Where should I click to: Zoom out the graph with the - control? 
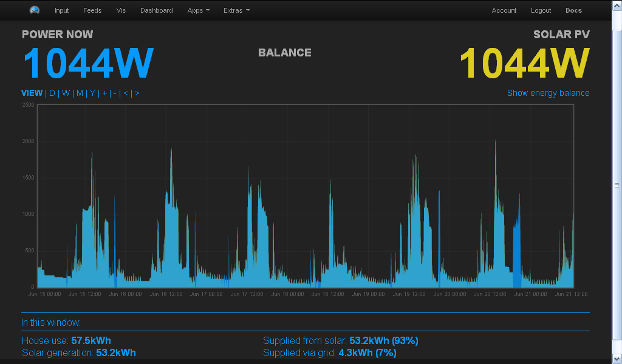(115, 93)
